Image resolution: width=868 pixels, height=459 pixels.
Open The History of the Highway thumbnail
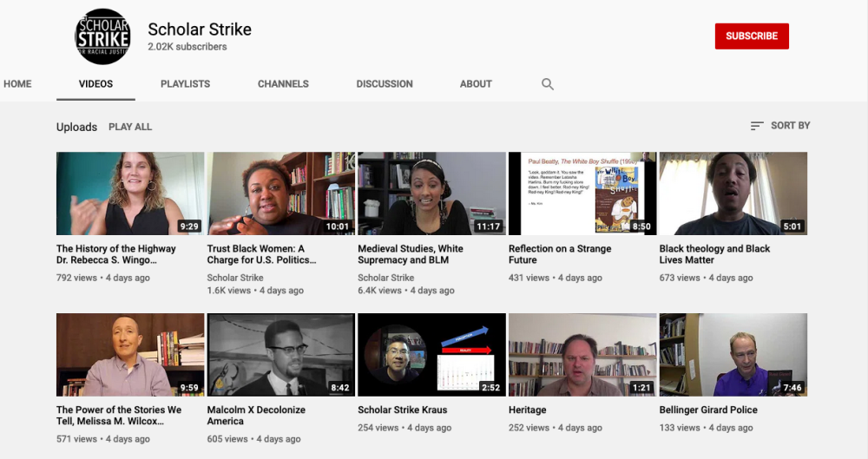pos(130,193)
